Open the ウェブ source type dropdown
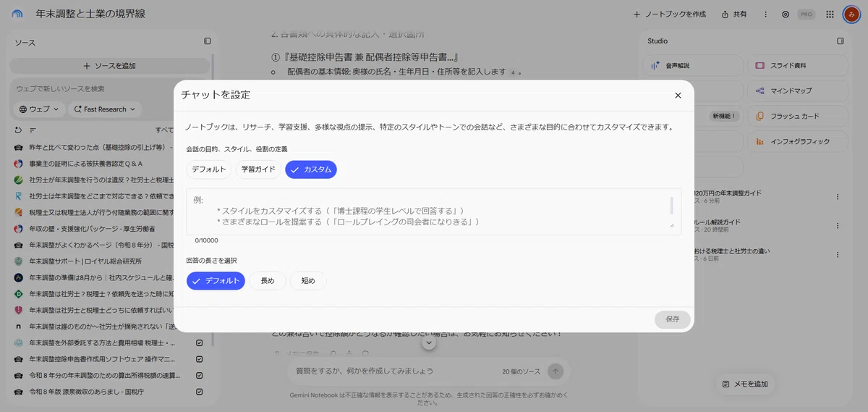868x412 pixels. pyautogui.click(x=38, y=109)
